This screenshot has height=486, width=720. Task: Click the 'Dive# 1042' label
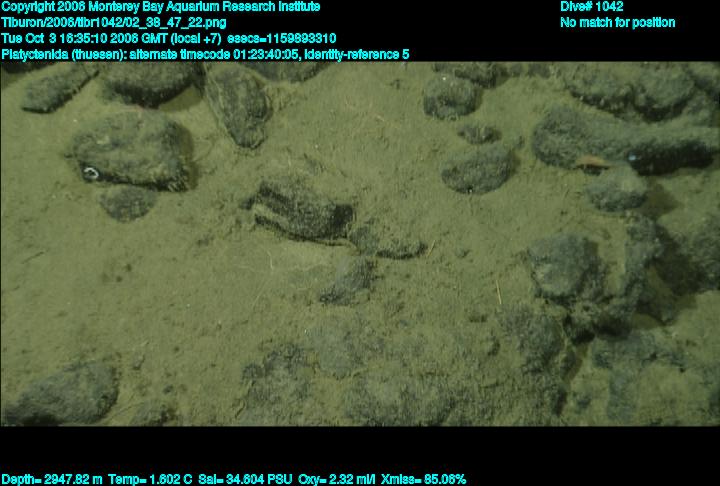[592, 7]
